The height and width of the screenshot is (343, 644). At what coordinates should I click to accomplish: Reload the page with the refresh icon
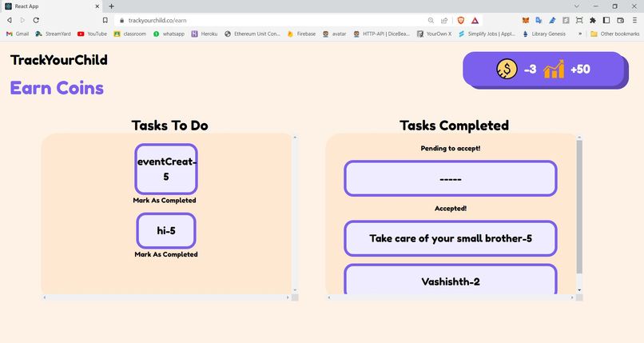[x=36, y=20]
